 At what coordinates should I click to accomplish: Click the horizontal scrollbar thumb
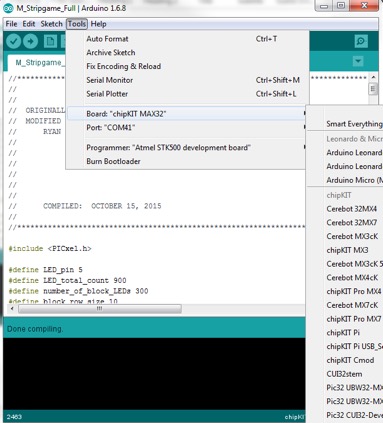[100, 309]
